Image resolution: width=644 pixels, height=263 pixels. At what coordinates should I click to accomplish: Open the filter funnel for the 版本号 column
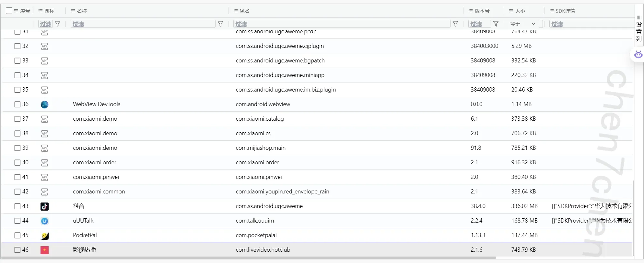(x=496, y=24)
